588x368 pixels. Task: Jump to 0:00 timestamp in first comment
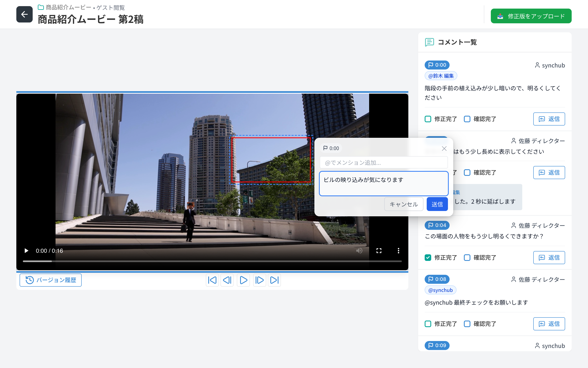[x=437, y=65]
